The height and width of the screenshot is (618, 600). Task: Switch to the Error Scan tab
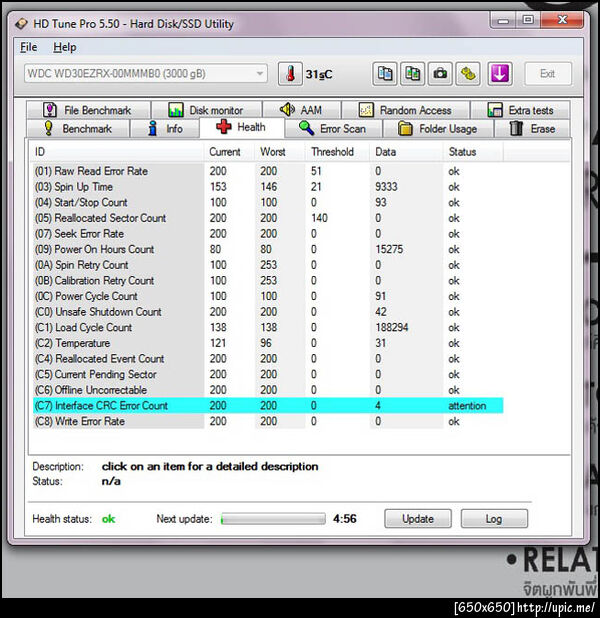pyautogui.click(x=333, y=128)
